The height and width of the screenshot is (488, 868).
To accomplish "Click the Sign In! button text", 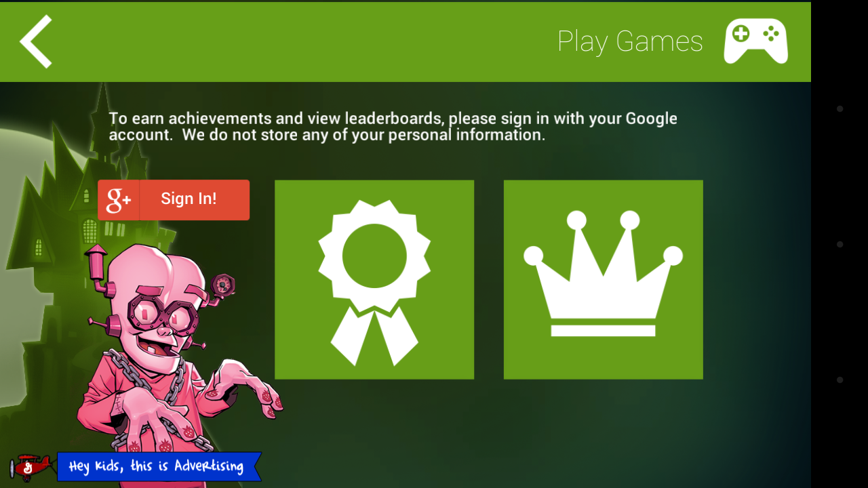I will coord(189,199).
